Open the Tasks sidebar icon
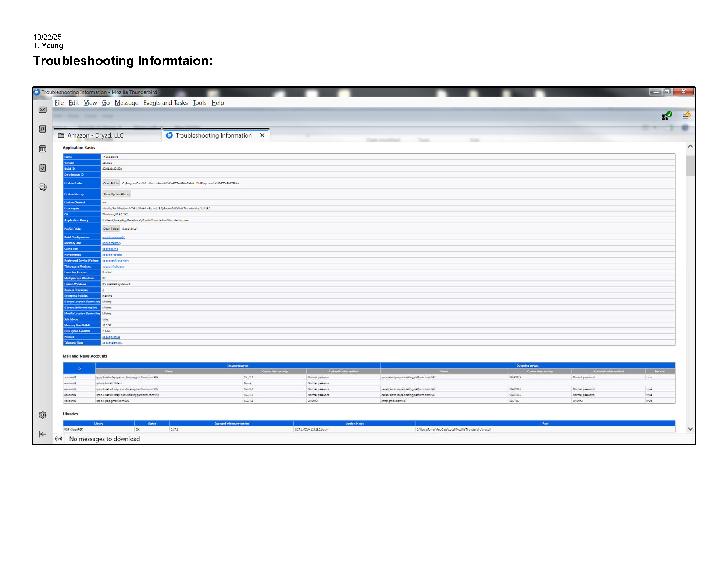Screen dimensions: 728x563 click(x=43, y=168)
